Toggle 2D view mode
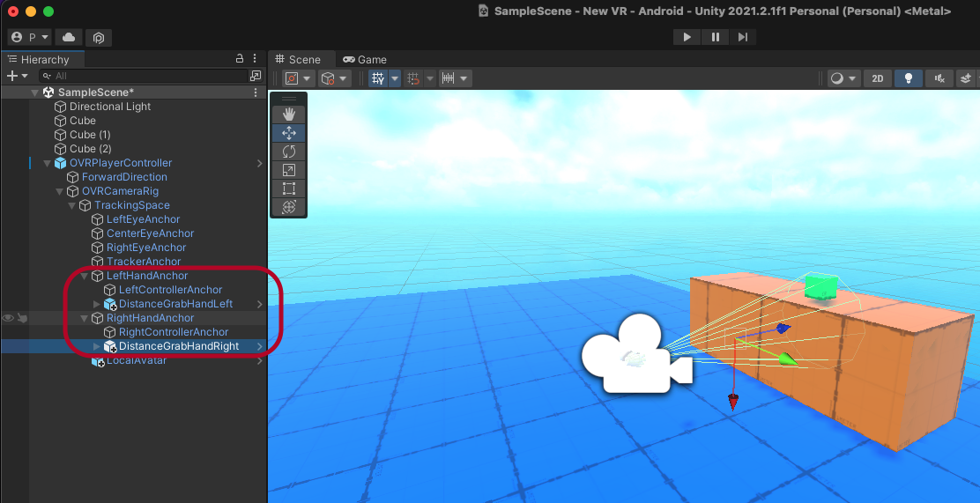980x503 pixels. click(878, 78)
